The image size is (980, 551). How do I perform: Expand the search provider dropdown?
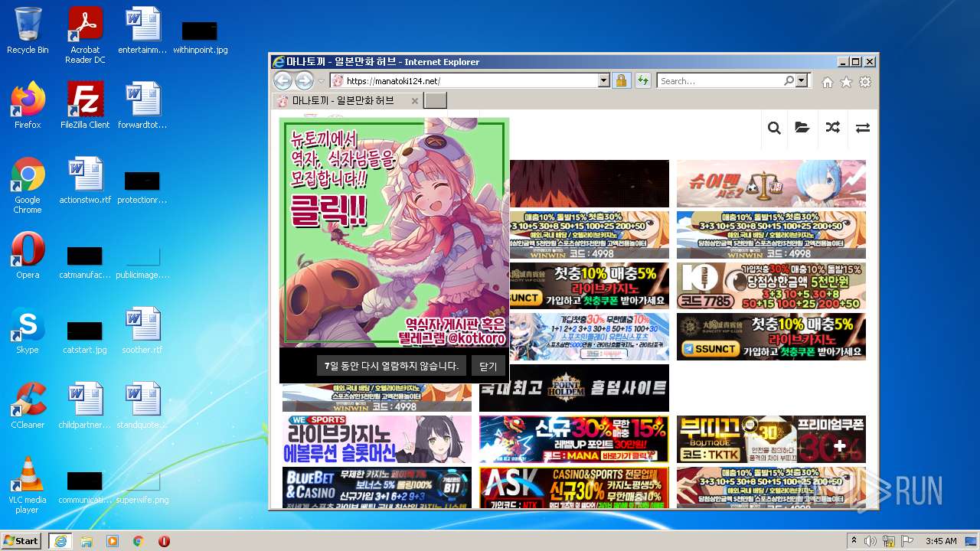[x=802, y=80]
